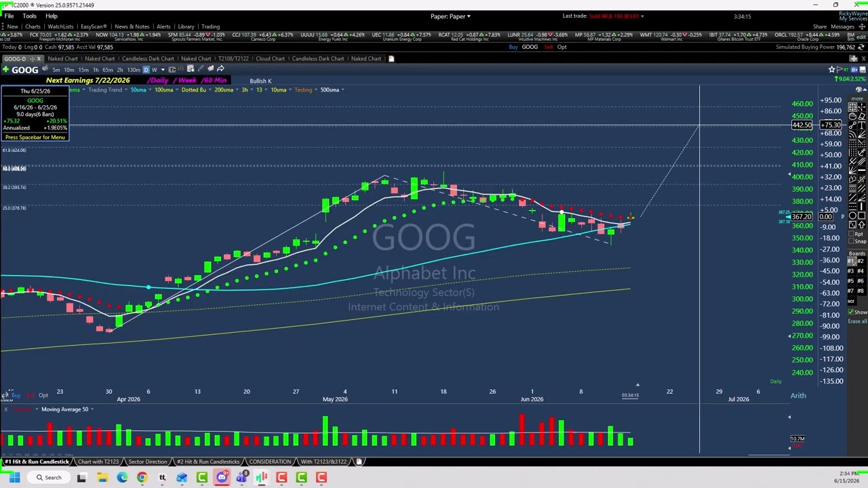The image size is (868, 488).
Task: Switch to the D daily timeframe
Action: [146, 69]
